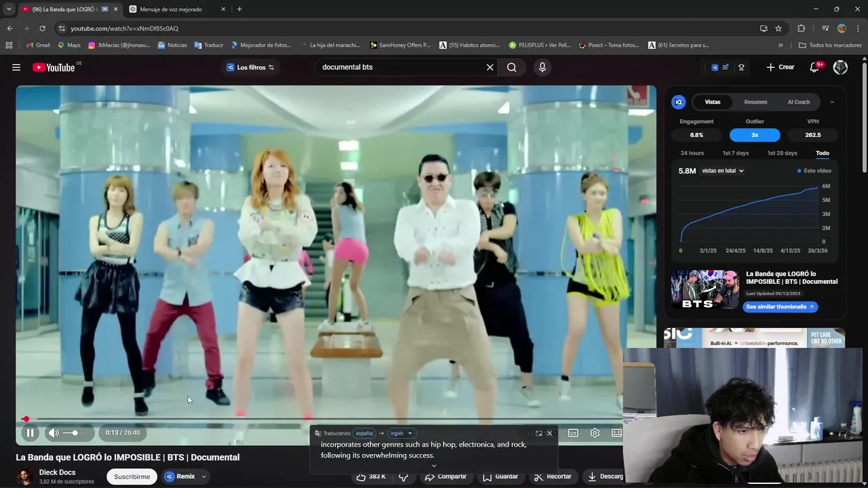Select the 1st 7 days range
The width and height of the screenshot is (868, 488).
pos(736,153)
